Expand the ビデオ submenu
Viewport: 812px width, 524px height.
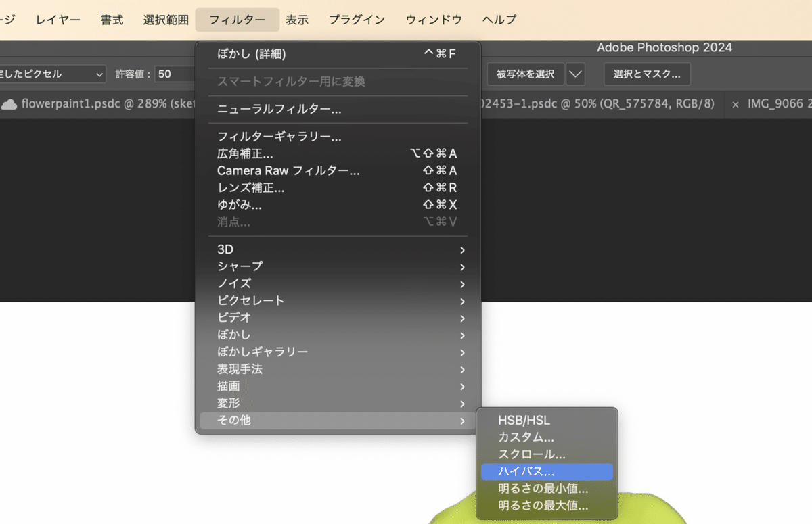click(x=338, y=318)
